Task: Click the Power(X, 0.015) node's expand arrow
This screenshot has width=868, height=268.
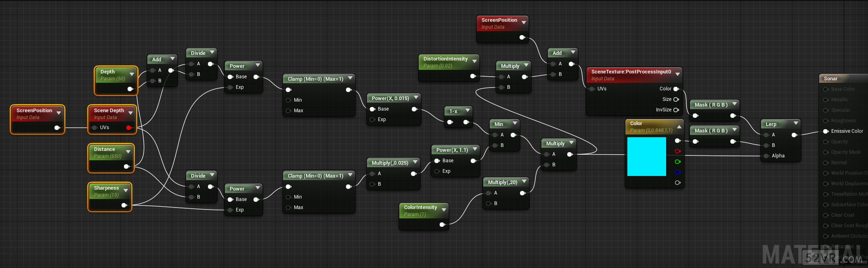Action: tap(416, 97)
